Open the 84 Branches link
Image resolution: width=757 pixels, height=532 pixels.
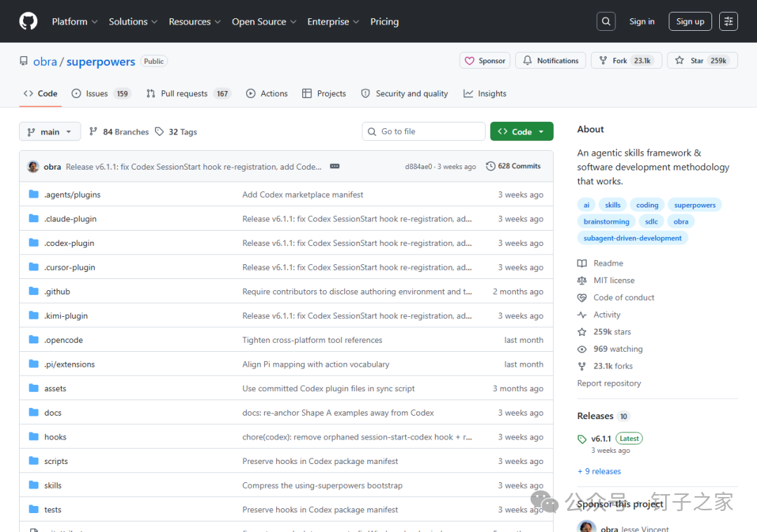(119, 132)
